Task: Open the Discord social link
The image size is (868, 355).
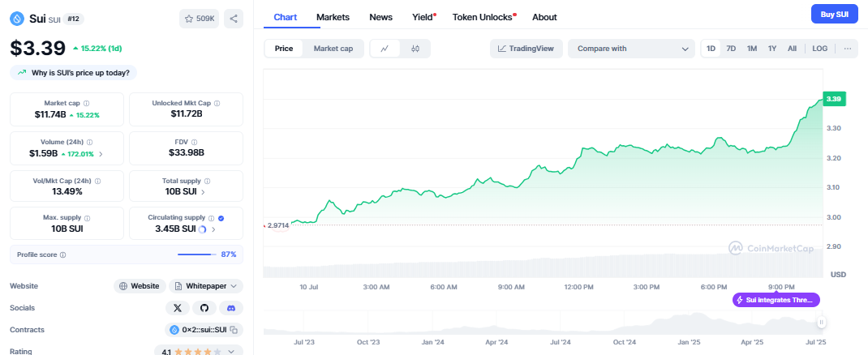Action: pos(231,308)
